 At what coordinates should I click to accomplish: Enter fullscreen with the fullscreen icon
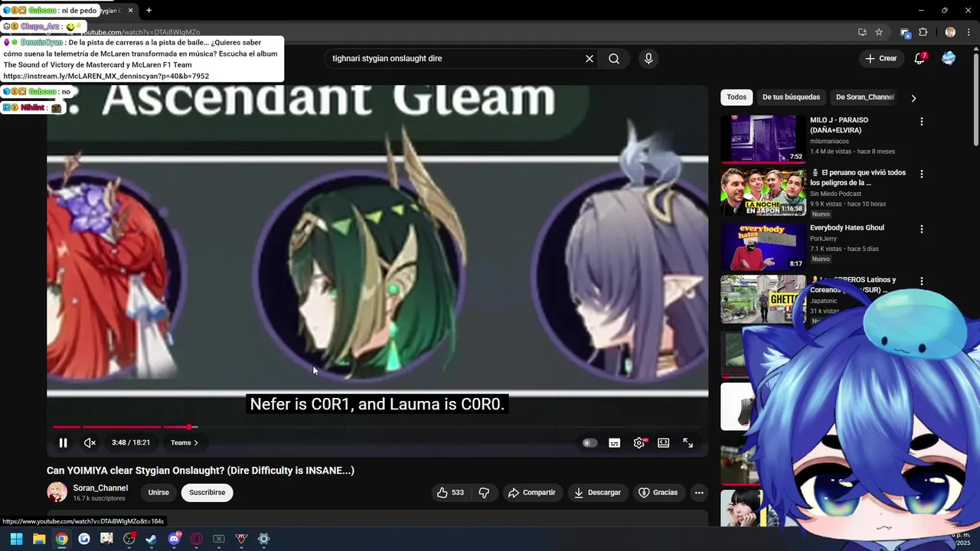[x=688, y=442]
